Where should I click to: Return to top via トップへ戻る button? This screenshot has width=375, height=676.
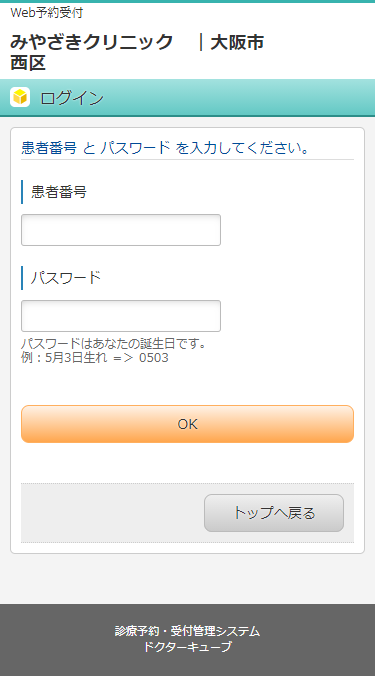point(274,513)
